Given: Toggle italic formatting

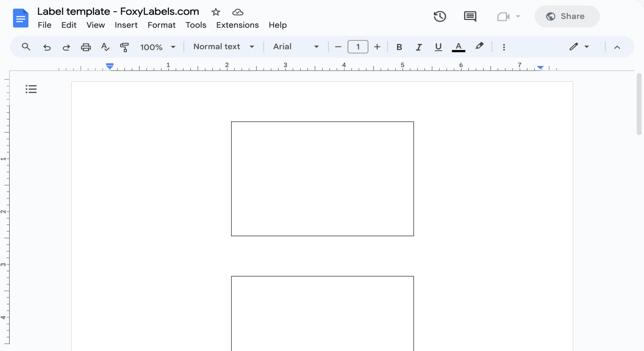Looking at the screenshot, I should 418,47.
